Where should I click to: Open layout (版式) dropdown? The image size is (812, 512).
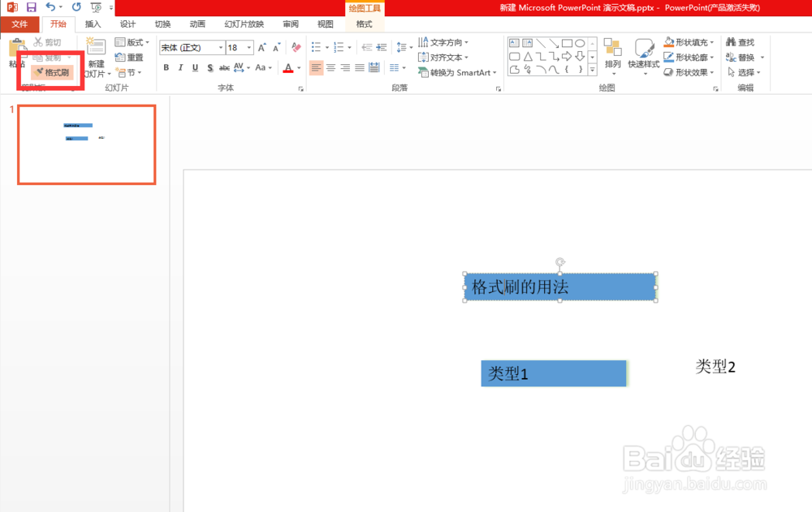coord(132,42)
